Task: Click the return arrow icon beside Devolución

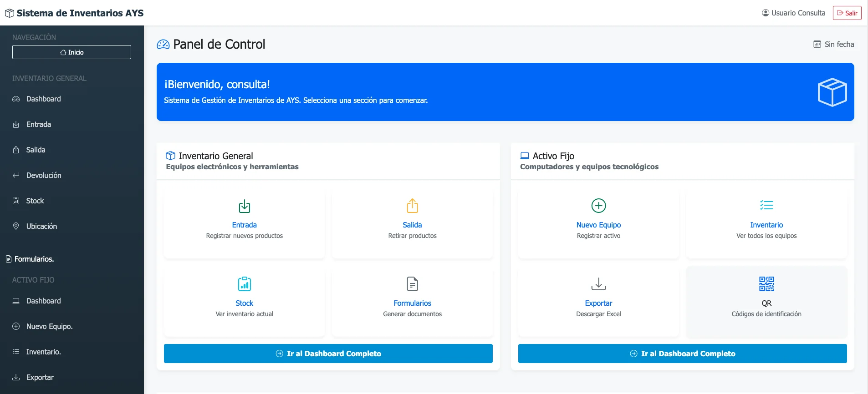Action: click(16, 175)
